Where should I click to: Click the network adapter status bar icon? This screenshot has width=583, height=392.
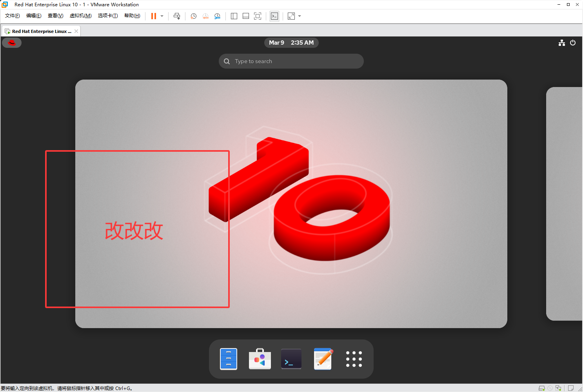(x=559, y=388)
